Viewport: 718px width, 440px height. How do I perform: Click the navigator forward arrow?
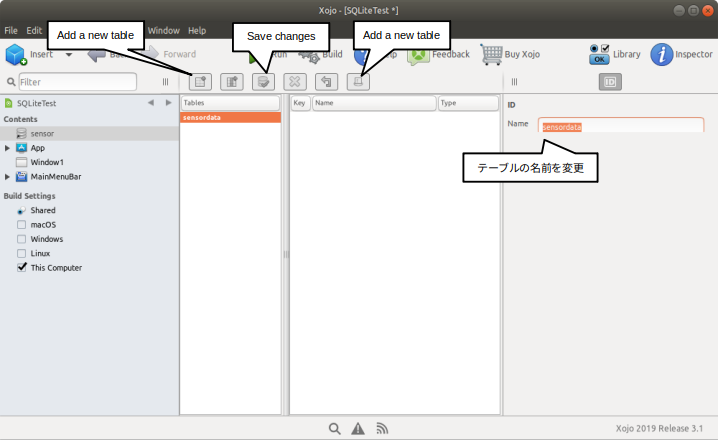point(169,103)
